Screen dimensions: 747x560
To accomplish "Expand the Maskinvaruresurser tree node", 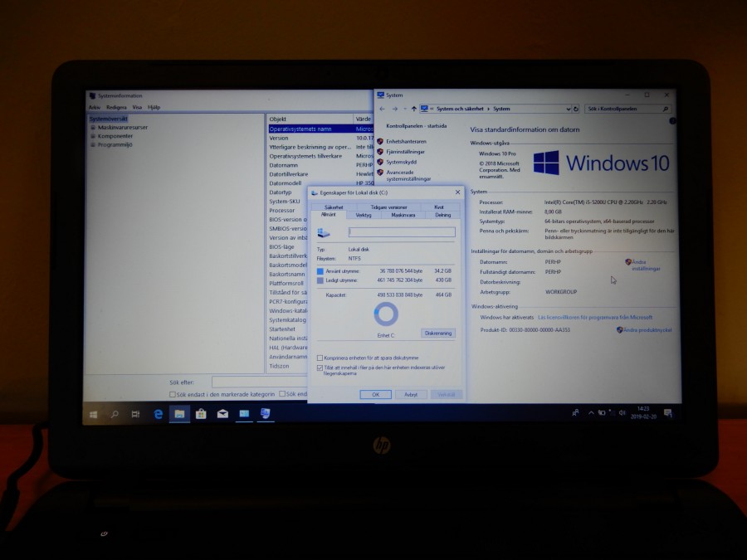I will 92,128.
